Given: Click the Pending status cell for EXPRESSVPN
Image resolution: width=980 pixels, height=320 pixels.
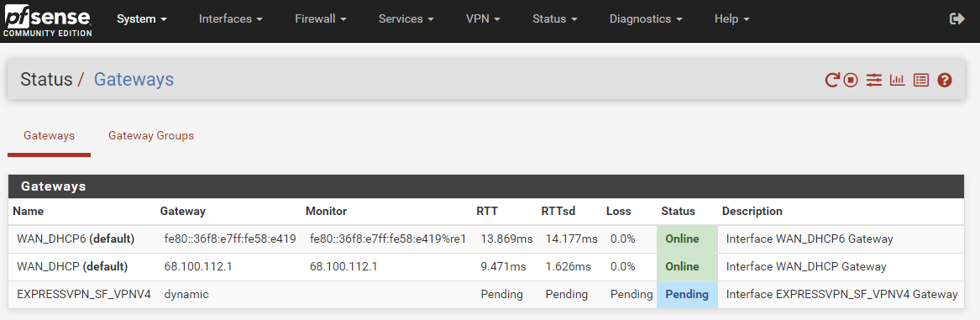Looking at the screenshot, I should pyautogui.click(x=687, y=294).
